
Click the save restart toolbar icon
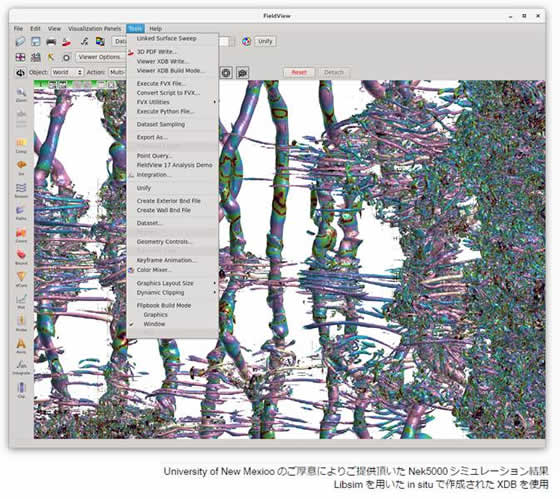point(36,41)
